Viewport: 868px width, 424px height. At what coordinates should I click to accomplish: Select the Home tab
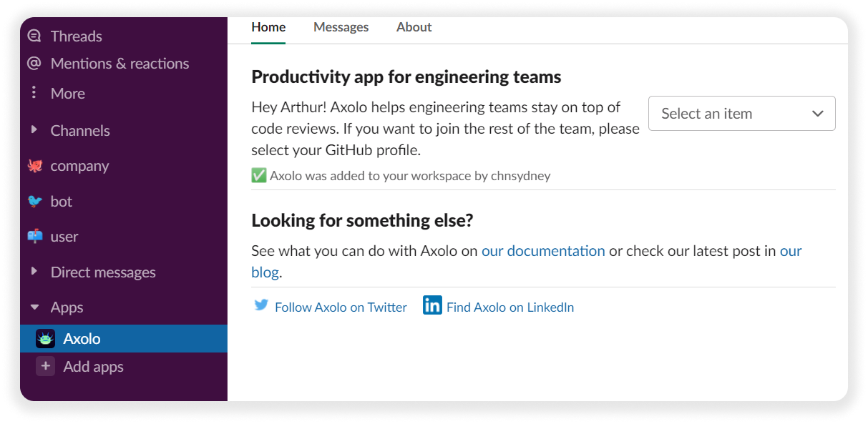(268, 27)
